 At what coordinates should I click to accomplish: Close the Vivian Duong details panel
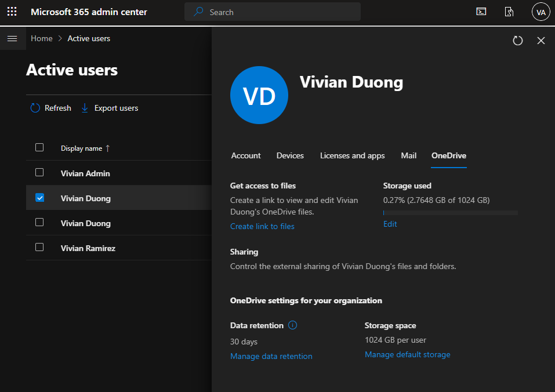tap(541, 41)
